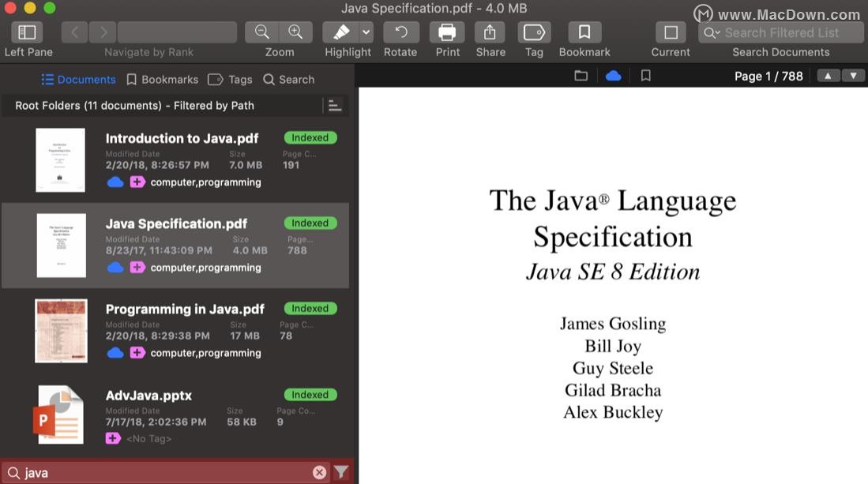The image size is (868, 484).
Task: Add tag to Java Specification.pdf
Action: coord(137,267)
